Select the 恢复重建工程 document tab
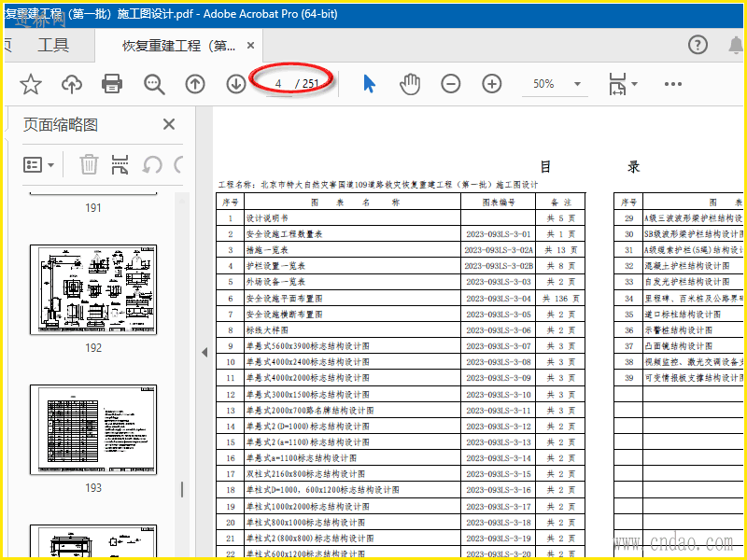 178,46
